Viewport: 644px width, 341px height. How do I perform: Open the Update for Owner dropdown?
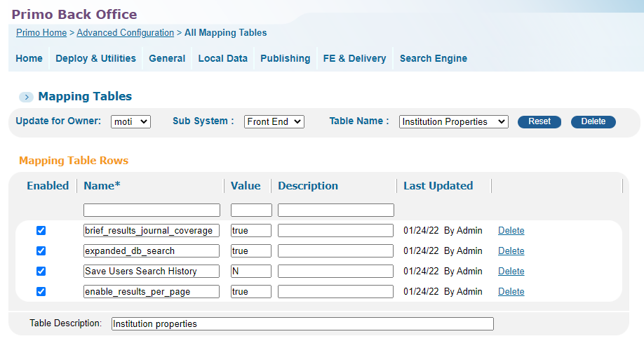pyautogui.click(x=130, y=121)
